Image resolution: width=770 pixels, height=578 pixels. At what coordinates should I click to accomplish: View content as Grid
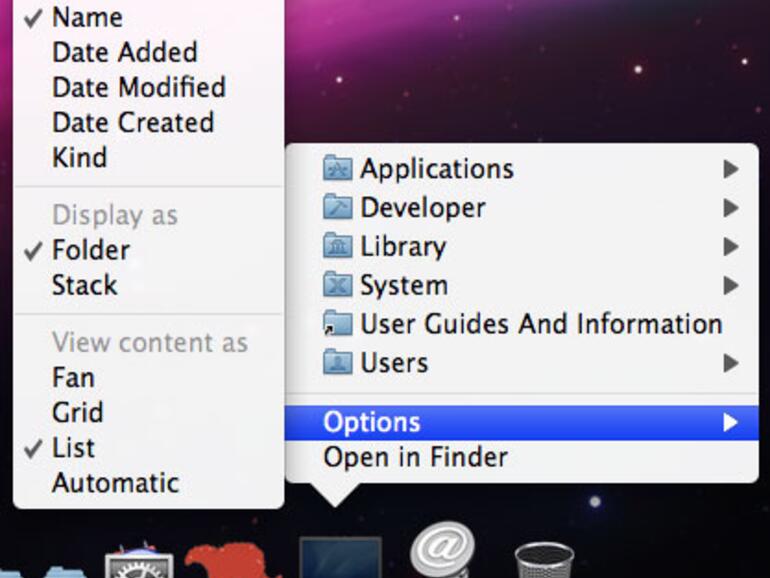148,413
